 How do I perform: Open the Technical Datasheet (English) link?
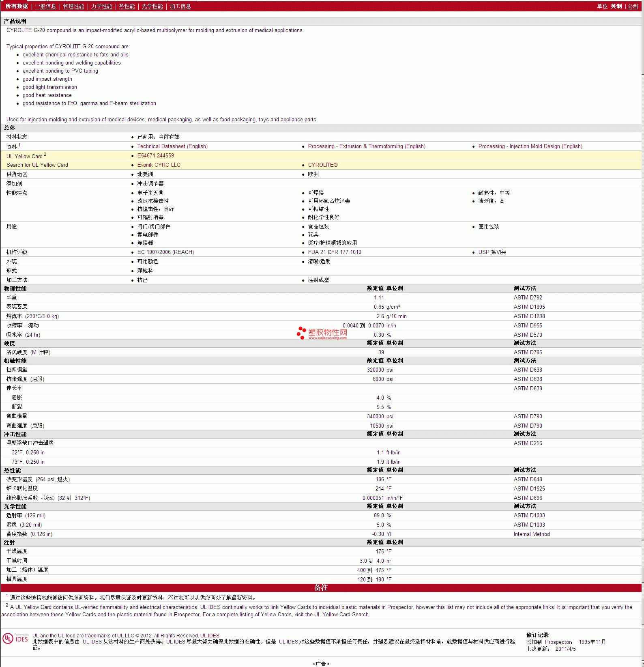point(172,146)
